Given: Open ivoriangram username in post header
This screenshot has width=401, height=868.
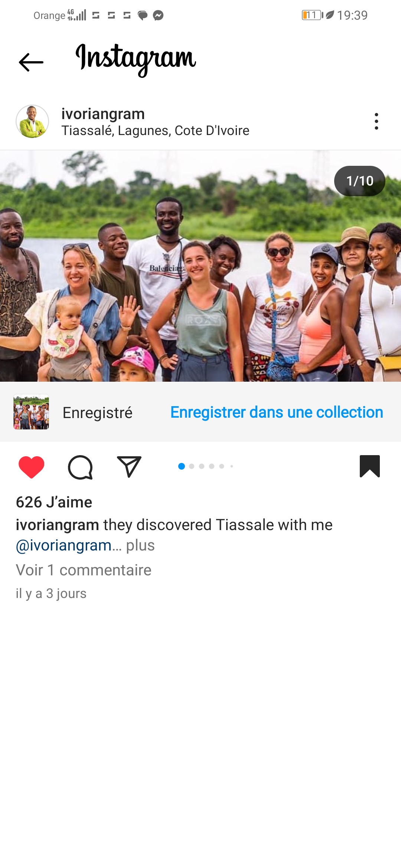Looking at the screenshot, I should [103, 114].
